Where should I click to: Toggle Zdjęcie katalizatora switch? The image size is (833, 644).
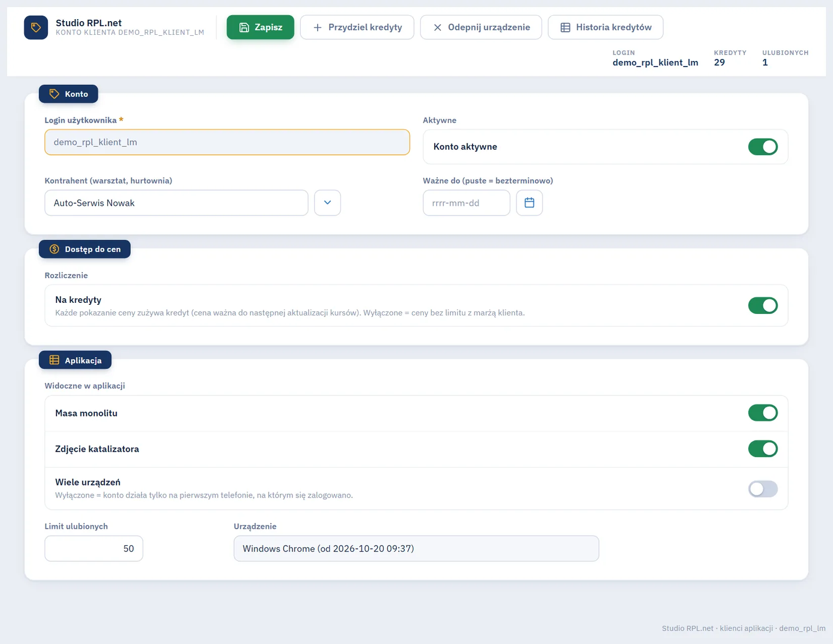(763, 449)
